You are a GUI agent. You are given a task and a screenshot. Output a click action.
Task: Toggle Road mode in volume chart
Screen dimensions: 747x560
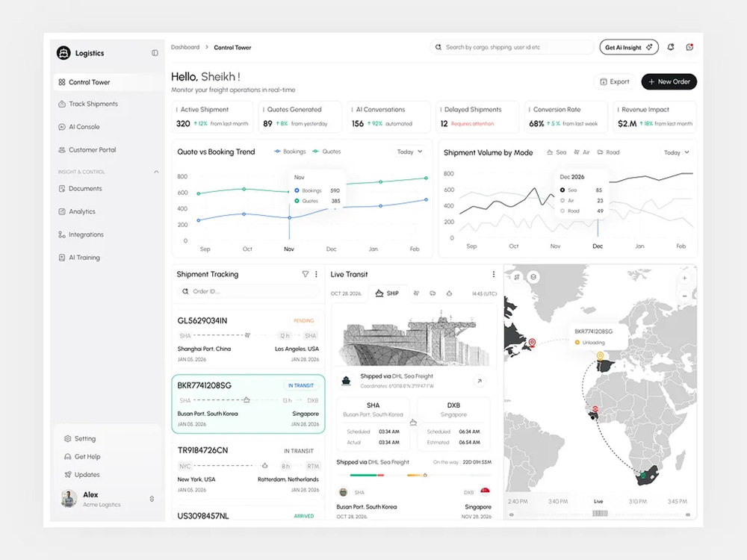608,152
